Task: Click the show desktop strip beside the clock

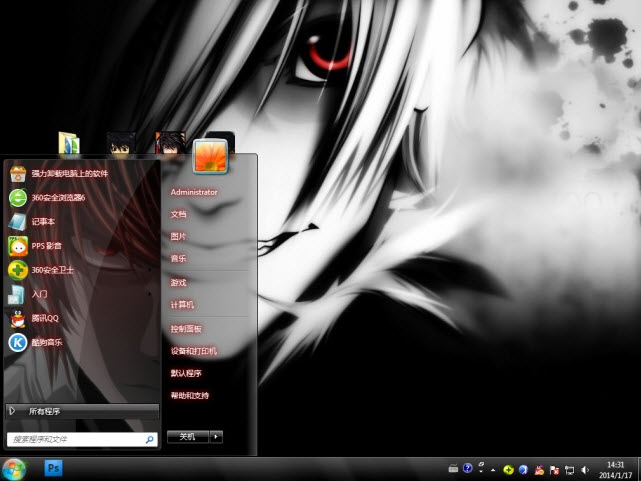Action: click(x=638, y=469)
